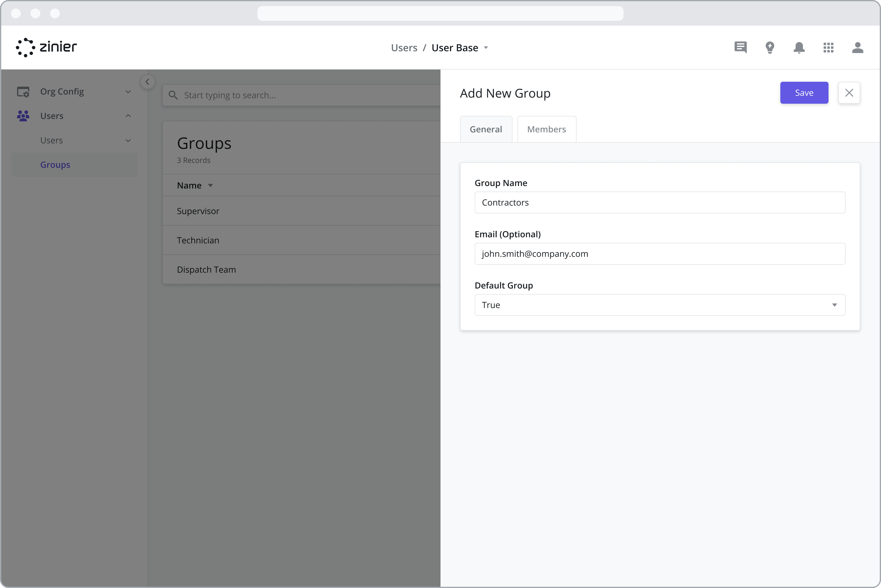This screenshot has width=881, height=588.
Task: Select Groups in the sidebar
Action: click(74, 165)
